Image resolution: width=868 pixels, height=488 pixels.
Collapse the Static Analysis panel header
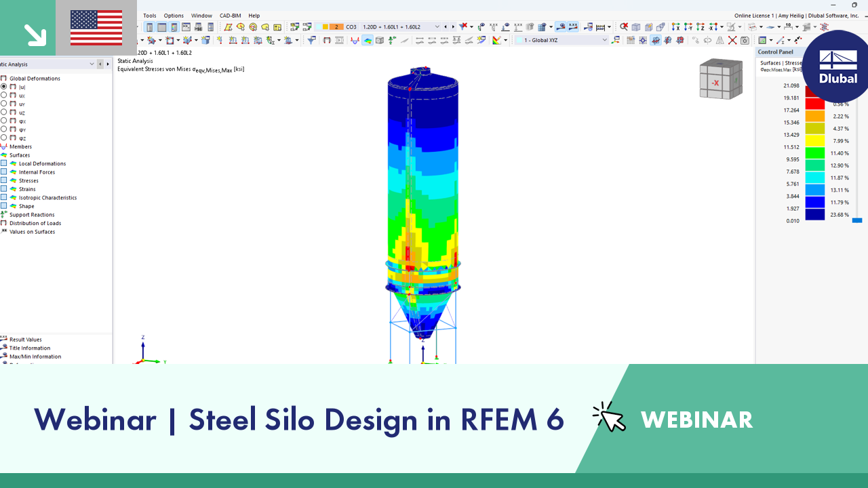(92, 64)
